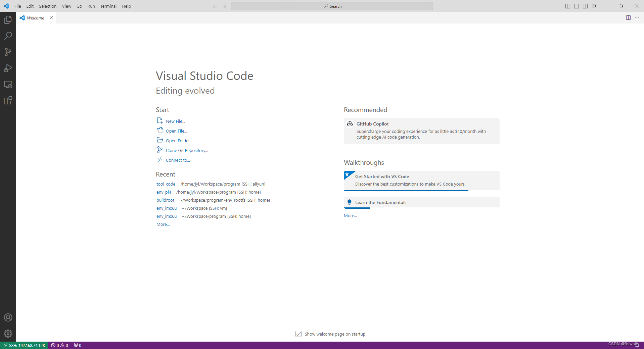Open Accounts menu icon
The height and width of the screenshot is (349, 644).
coord(8,317)
